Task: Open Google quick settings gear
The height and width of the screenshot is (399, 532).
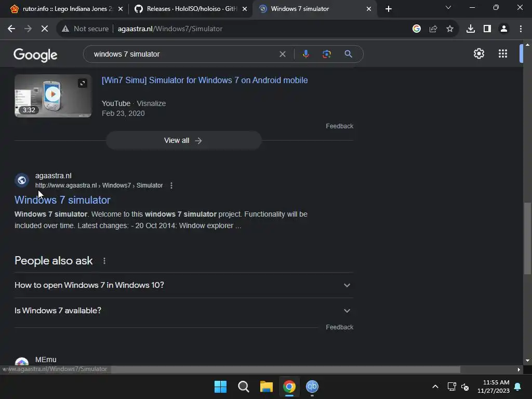Action: point(478,54)
